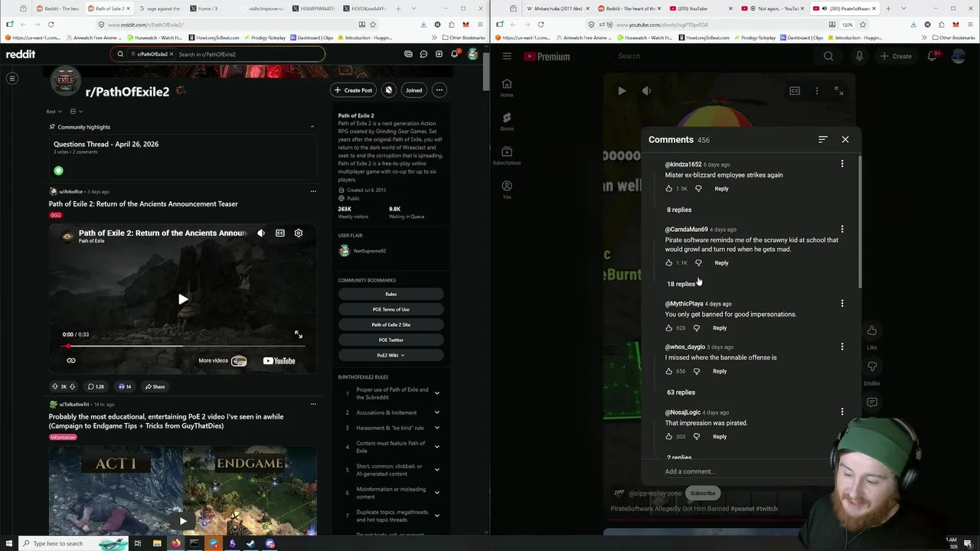Enter fullscreen on embedded Reddit video
Image resolution: width=980 pixels, height=551 pixels.
pyautogui.click(x=299, y=334)
